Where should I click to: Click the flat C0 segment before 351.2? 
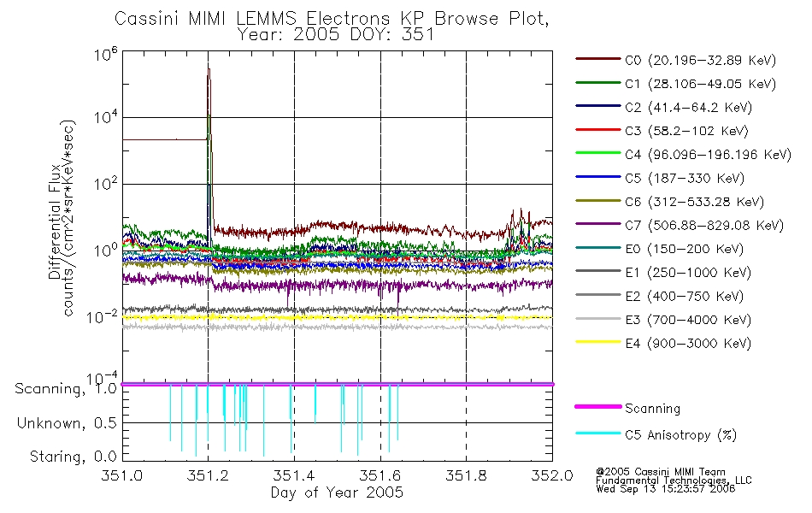[165, 139]
